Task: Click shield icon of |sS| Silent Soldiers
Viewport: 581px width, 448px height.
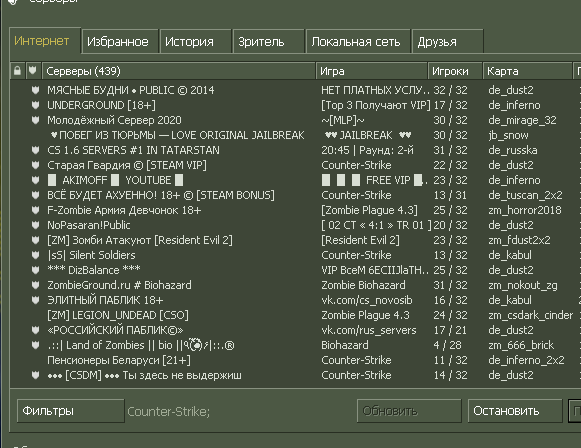Action: pos(36,255)
